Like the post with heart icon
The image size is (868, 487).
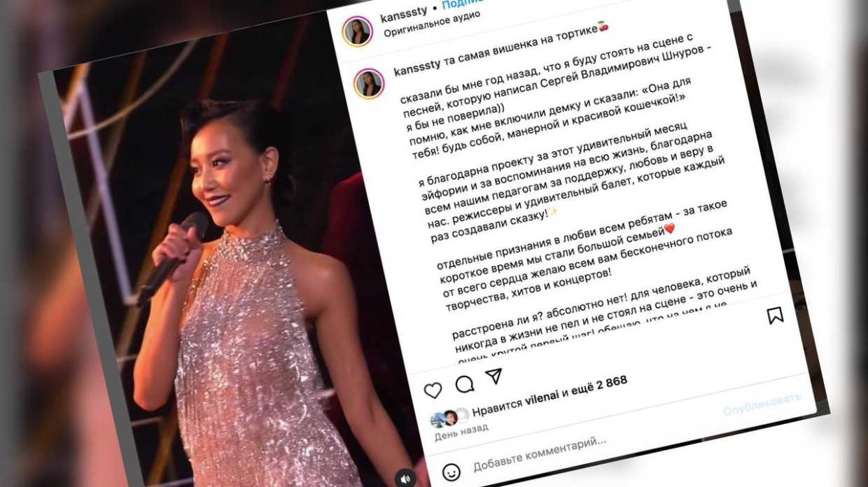tap(433, 390)
